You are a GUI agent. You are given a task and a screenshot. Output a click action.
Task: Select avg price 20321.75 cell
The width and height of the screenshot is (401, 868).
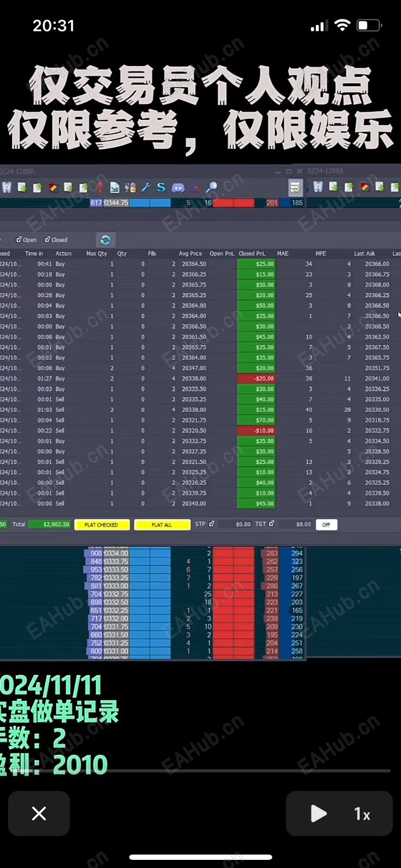tap(194, 420)
